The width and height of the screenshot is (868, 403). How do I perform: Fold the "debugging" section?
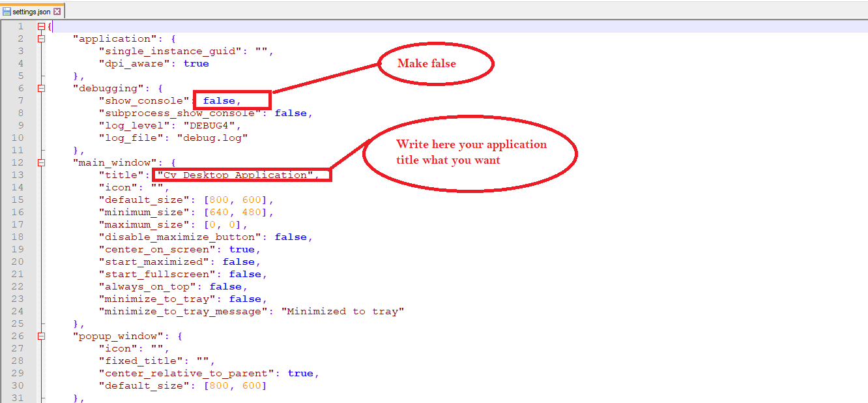(x=42, y=89)
